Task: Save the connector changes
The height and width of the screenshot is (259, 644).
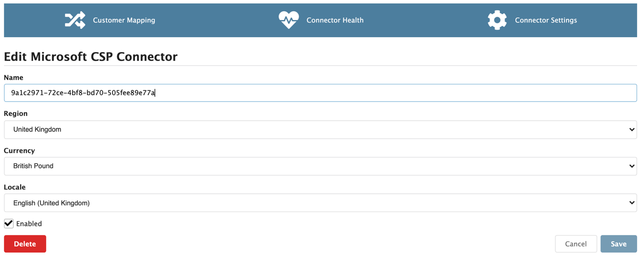Action: point(618,244)
